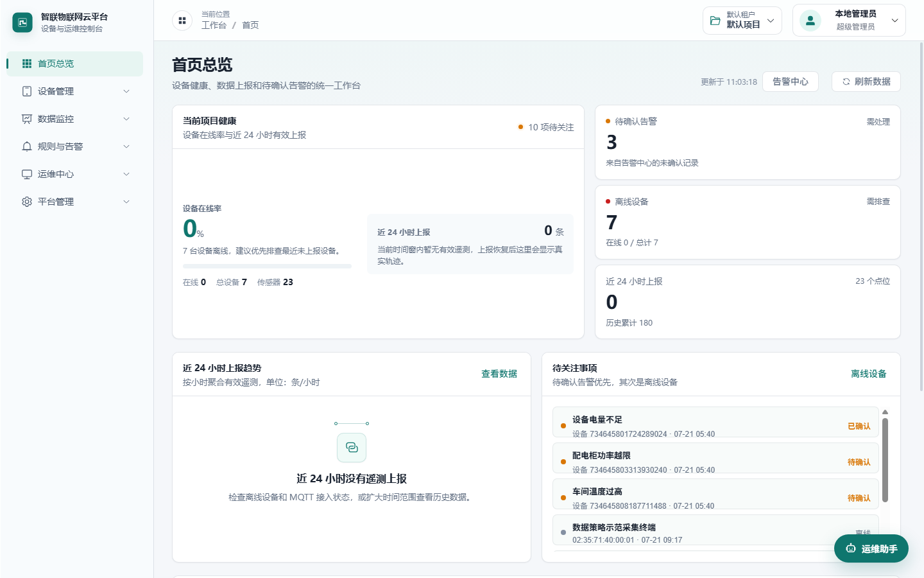The image size is (924, 578).
Task: Select the 车间温度过高 alert row
Action: click(715, 495)
